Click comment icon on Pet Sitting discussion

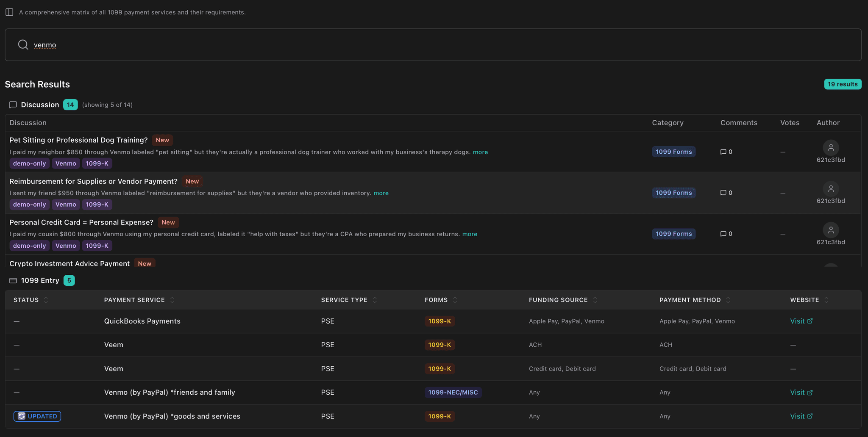tap(723, 152)
